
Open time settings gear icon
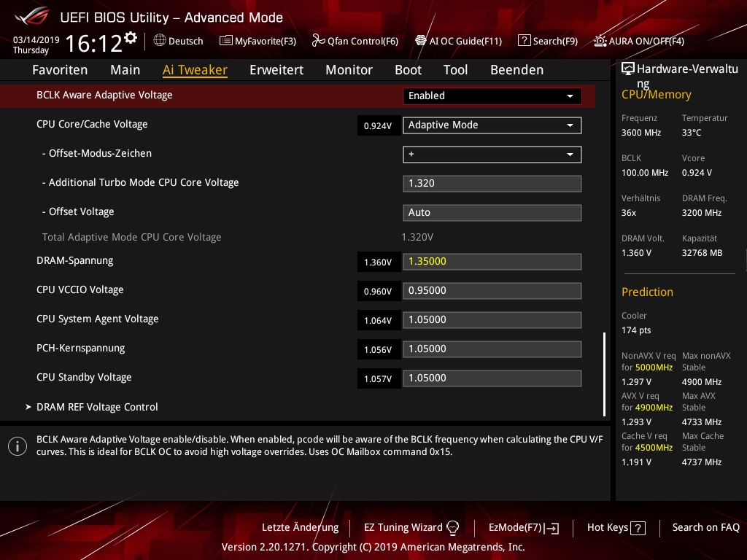tap(131, 37)
